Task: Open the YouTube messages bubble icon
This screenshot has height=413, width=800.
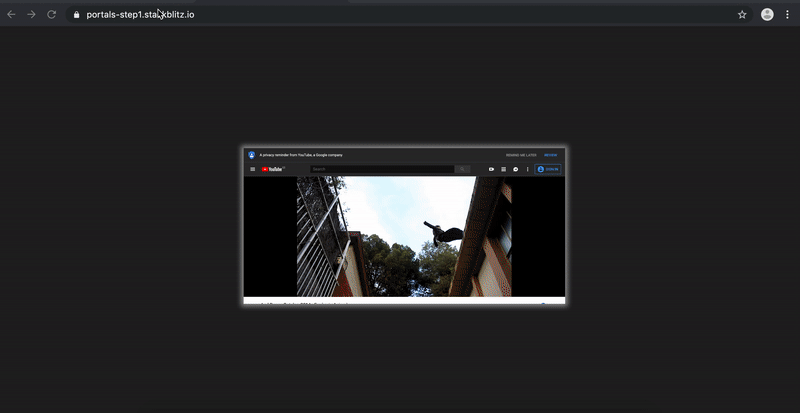Action: pyautogui.click(x=516, y=169)
